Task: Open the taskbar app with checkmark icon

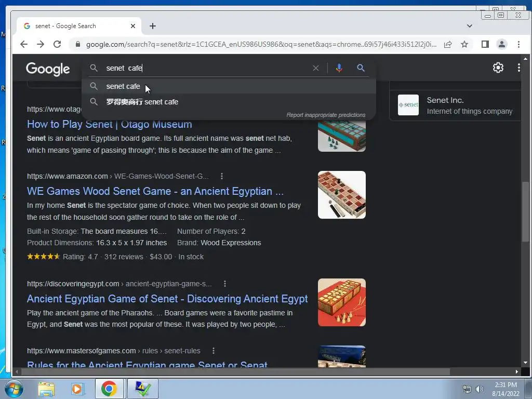Action: coord(143,389)
